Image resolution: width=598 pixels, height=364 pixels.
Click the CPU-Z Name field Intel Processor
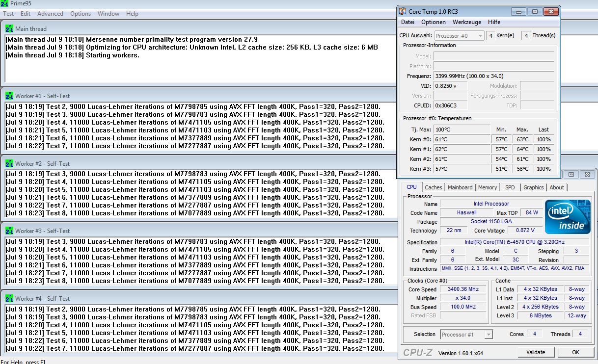coord(491,204)
